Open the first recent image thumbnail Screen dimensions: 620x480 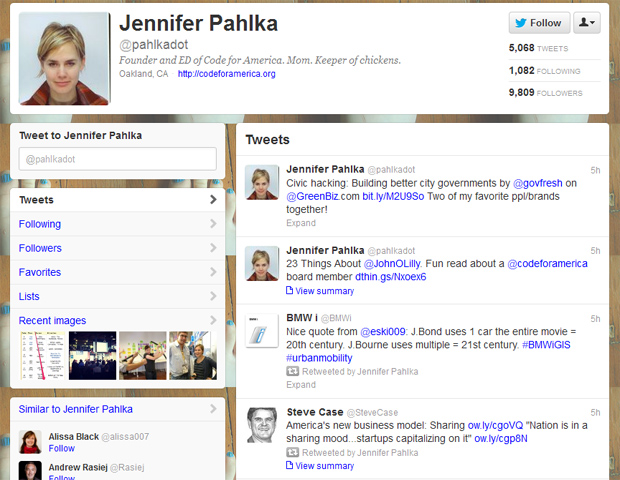(42, 355)
